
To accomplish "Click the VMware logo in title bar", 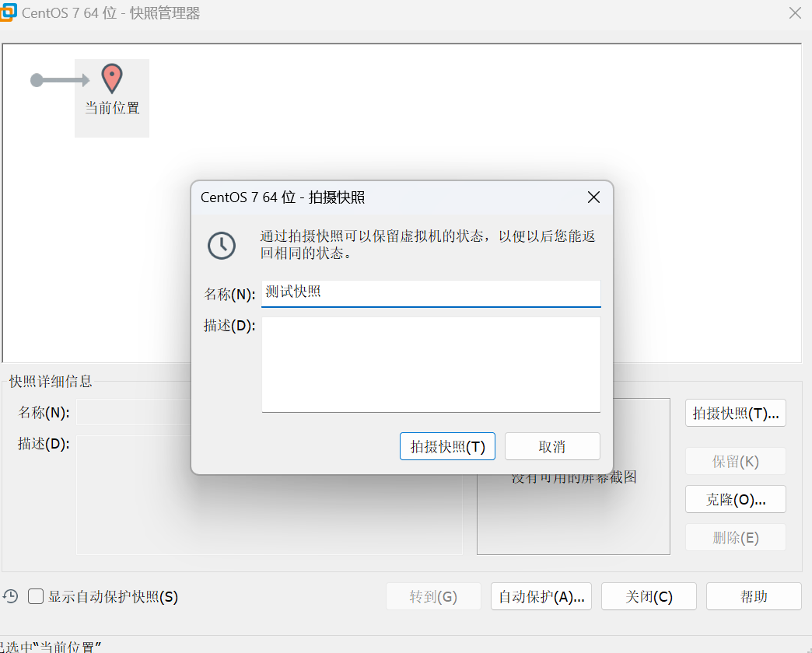I will tap(9, 12).
